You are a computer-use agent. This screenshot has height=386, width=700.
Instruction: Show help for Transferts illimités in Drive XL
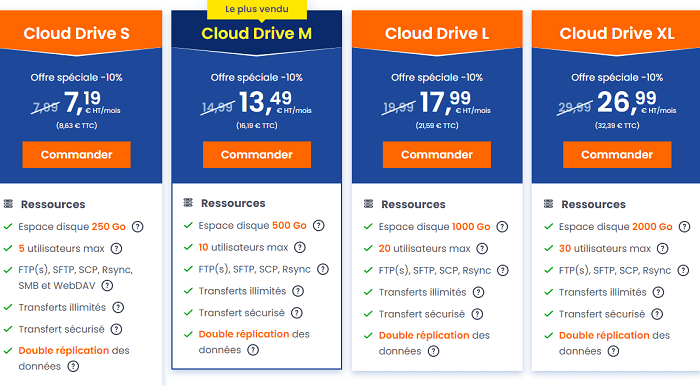(x=658, y=292)
